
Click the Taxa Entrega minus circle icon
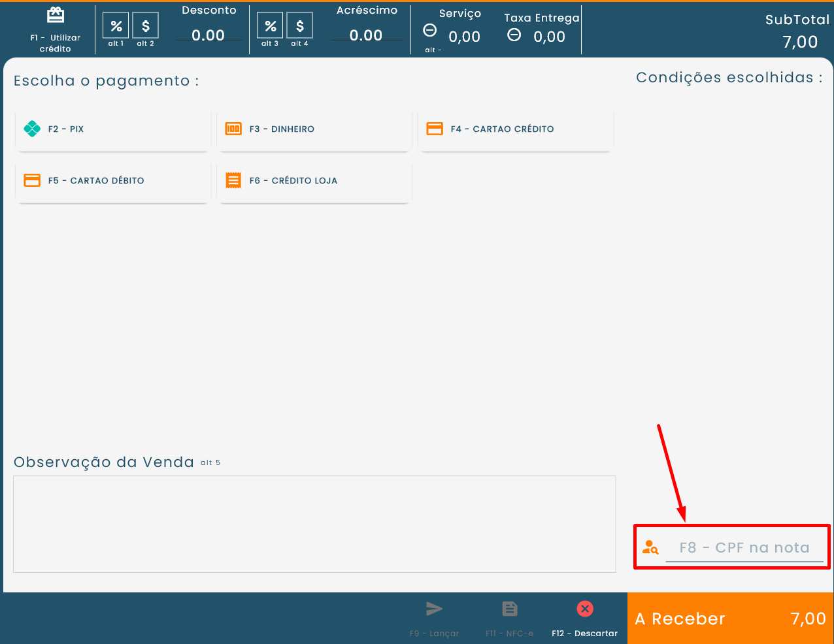[x=514, y=35]
